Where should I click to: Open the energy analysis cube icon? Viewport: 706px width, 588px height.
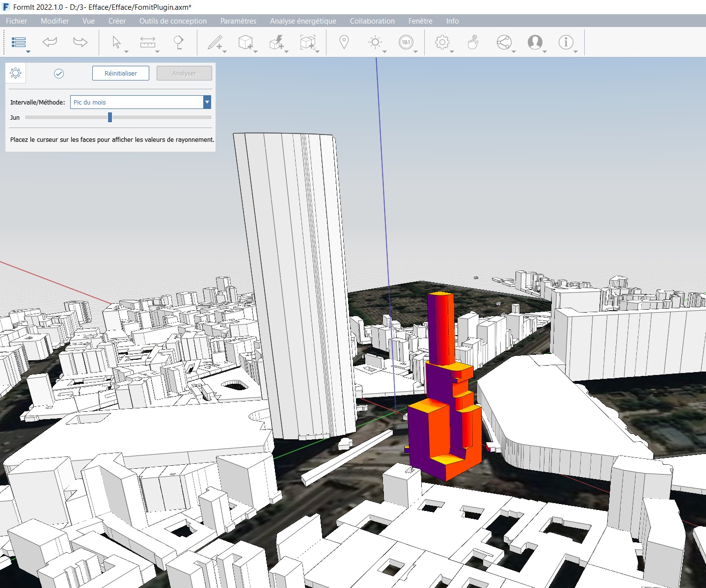277,43
